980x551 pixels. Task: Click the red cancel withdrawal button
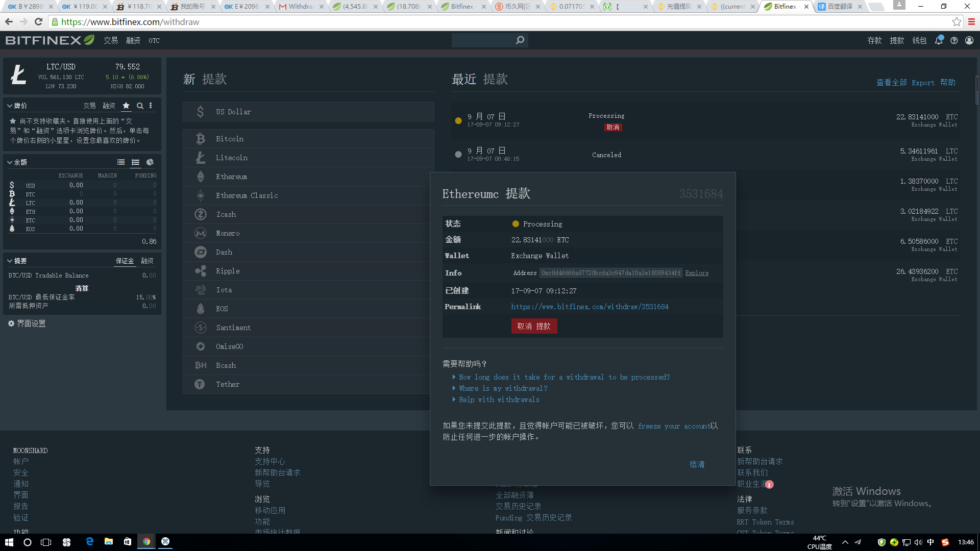tap(534, 326)
